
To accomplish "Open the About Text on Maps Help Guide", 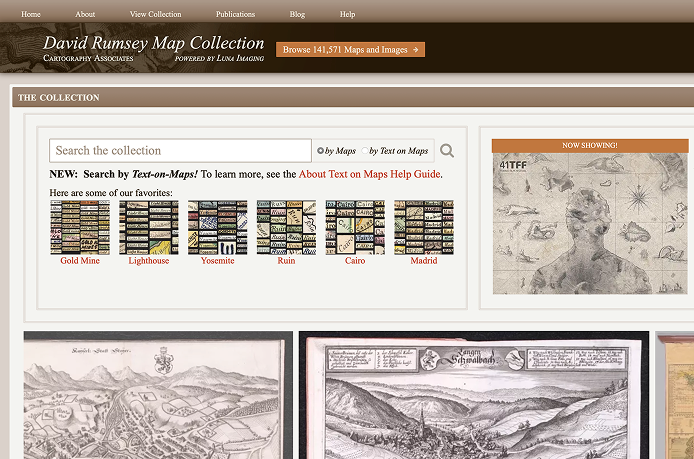I will coord(370,174).
